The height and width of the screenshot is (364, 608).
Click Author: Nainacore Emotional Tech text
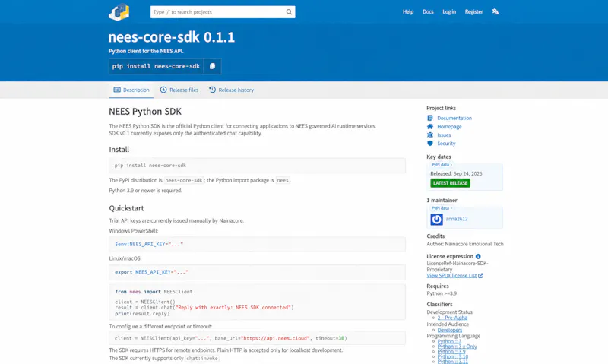tap(465, 244)
